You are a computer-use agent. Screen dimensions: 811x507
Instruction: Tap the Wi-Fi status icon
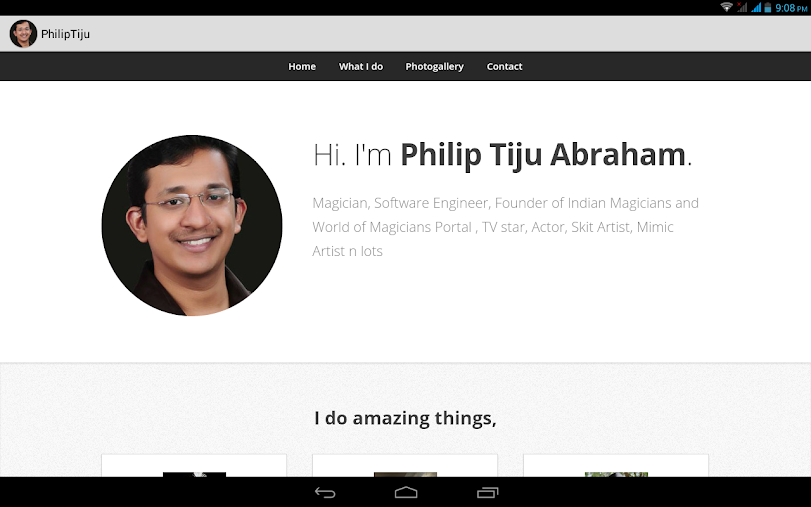pos(726,7)
